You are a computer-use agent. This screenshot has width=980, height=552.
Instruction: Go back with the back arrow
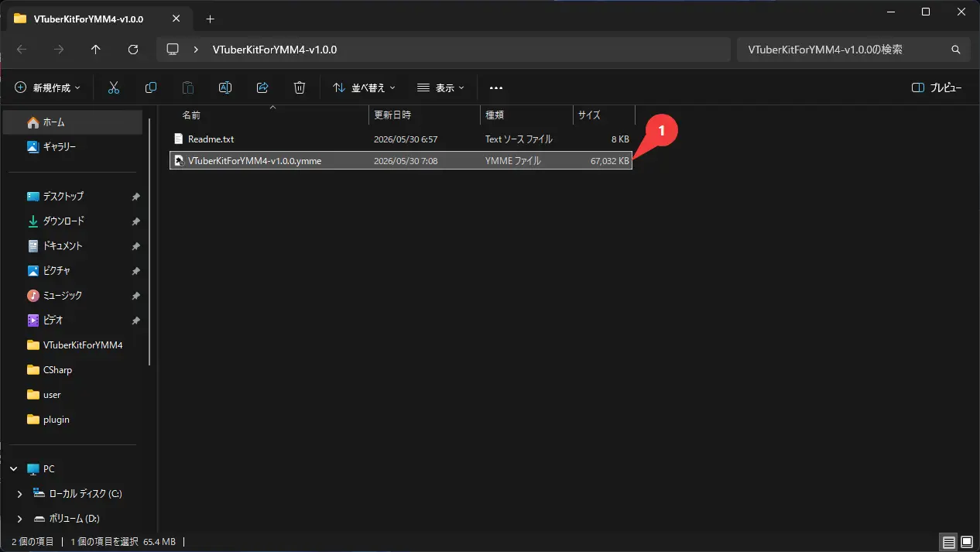click(x=22, y=49)
